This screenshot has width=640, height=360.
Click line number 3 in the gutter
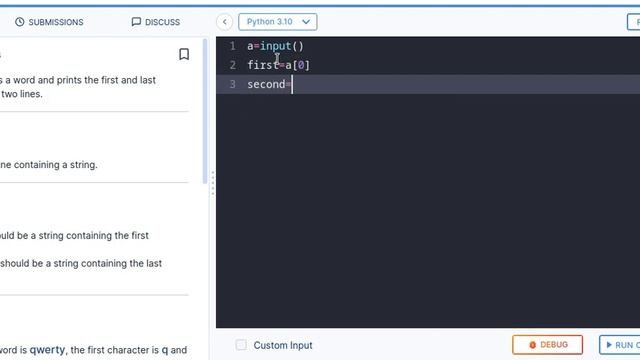(x=232, y=84)
